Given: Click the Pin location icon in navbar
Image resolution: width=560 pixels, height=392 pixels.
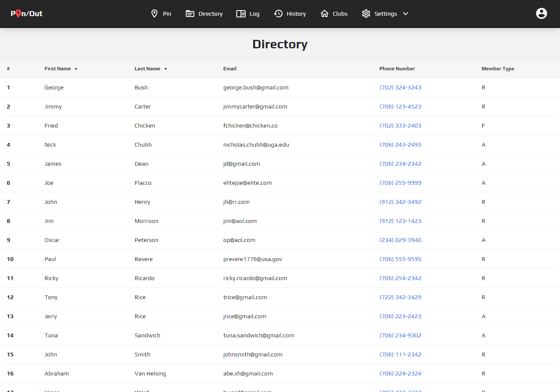Looking at the screenshot, I should [154, 14].
